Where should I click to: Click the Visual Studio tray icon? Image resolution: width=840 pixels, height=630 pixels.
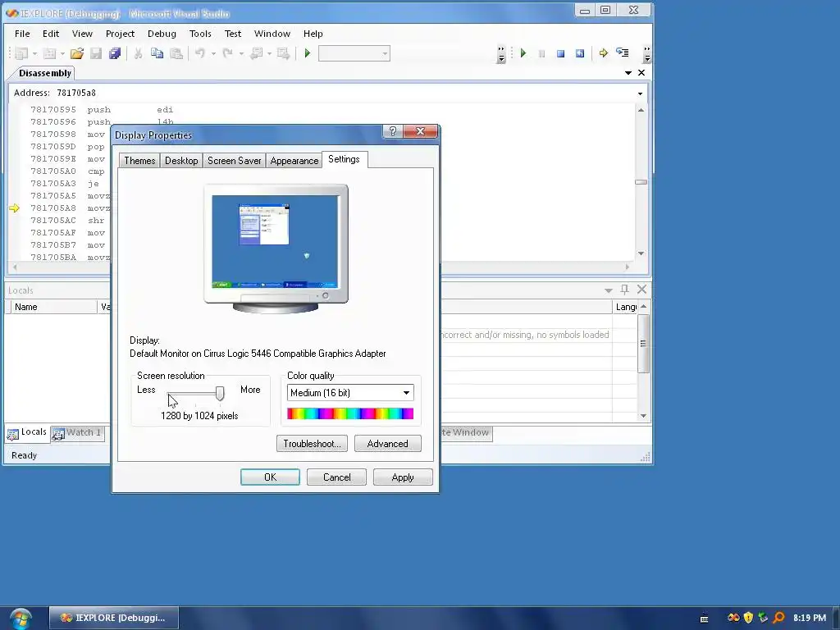tap(733, 618)
